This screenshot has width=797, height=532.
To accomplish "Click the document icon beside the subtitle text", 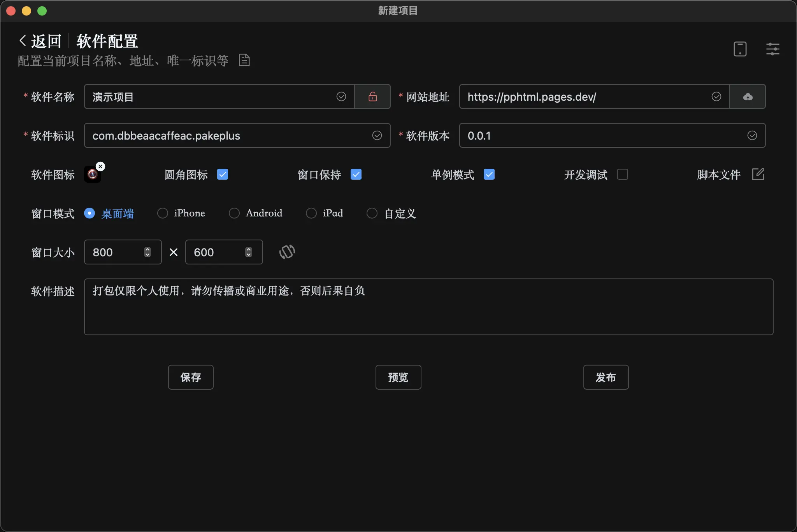I will [x=244, y=60].
